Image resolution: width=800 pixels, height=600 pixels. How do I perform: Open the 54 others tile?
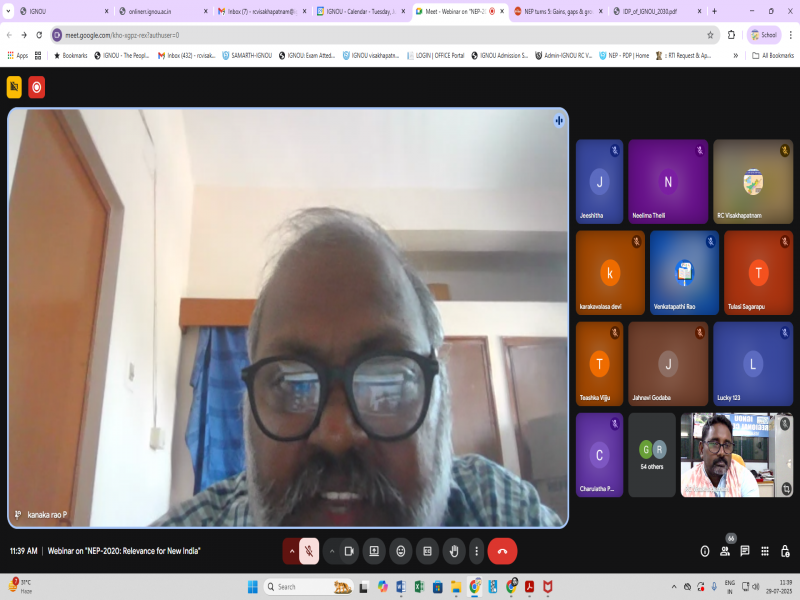point(652,455)
